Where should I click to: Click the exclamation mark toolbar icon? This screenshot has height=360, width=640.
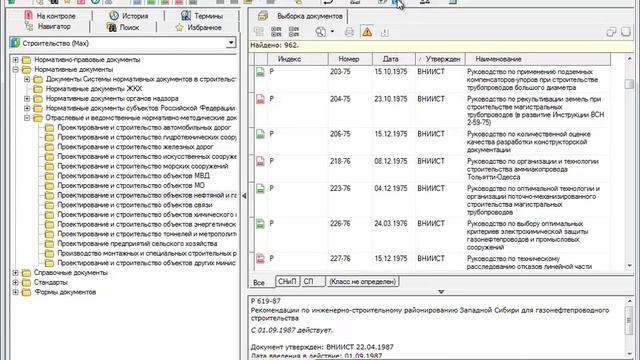pos(384,32)
